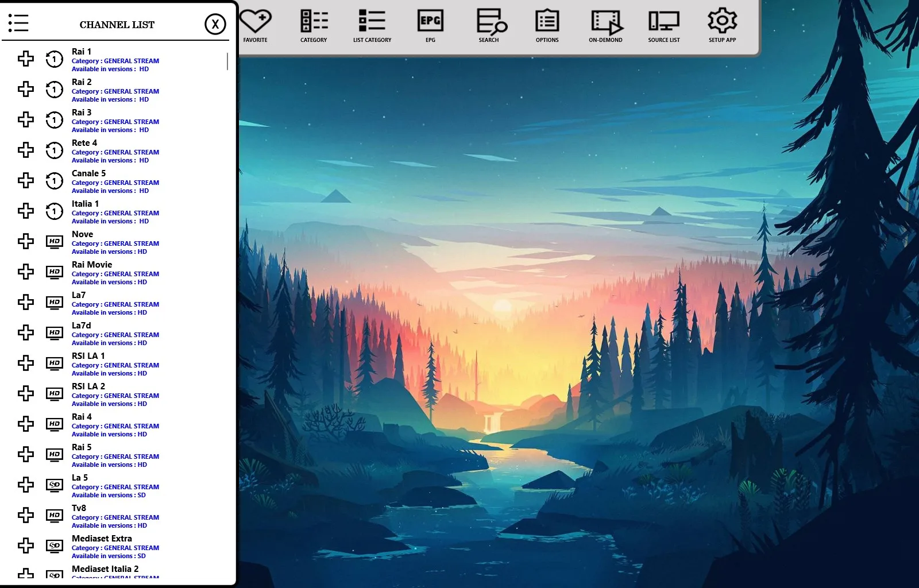This screenshot has width=919, height=588.
Task: Select the Mediaset Extra channel name
Action: coord(102,539)
